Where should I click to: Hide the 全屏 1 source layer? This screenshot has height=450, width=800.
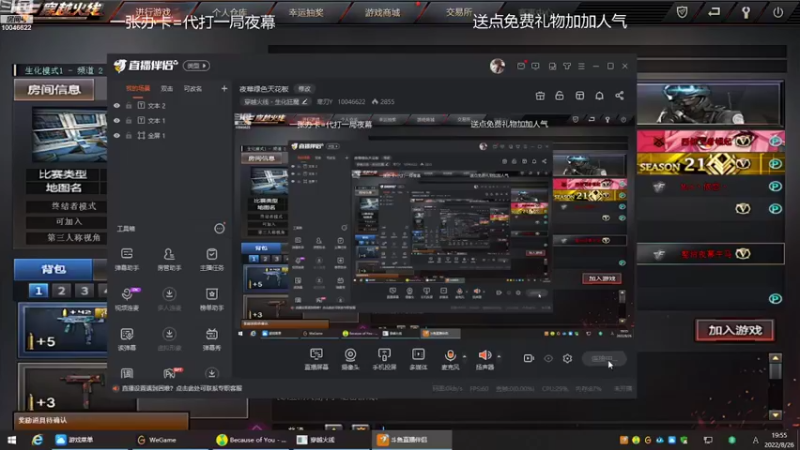[117, 135]
